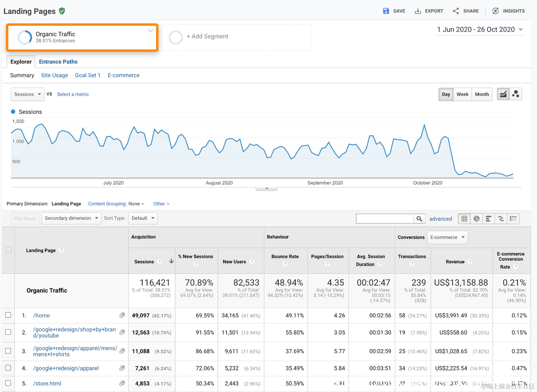Select the Goal Set 1 sub-tab
Screen dimensions: 537x392
coord(88,75)
